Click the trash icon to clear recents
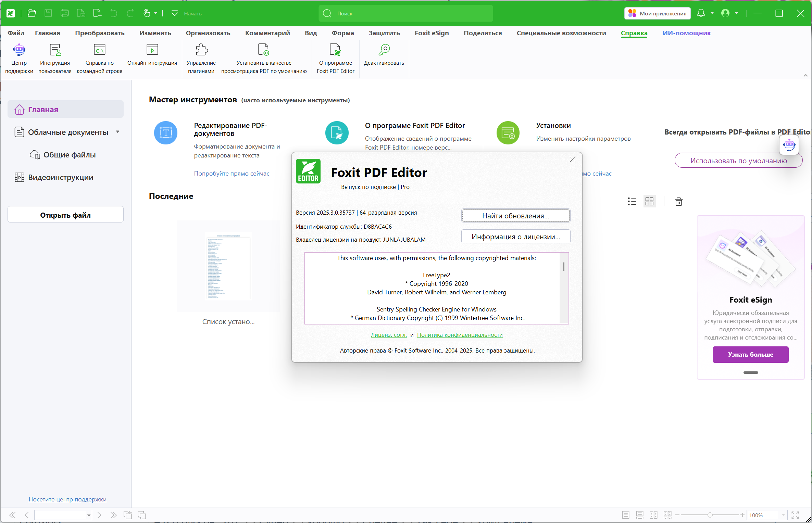Viewport: 812px width, 523px height. coord(678,202)
